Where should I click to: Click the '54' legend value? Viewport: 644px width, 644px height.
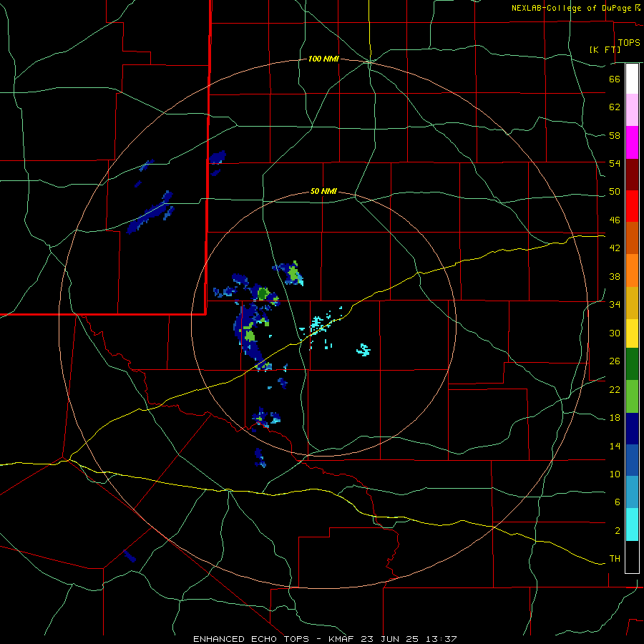tap(615, 163)
